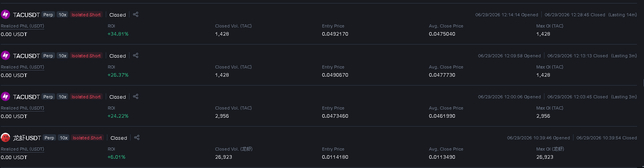Click the Isolated Short tag on first position
This screenshot has width=644, height=168.
pos(86,15)
